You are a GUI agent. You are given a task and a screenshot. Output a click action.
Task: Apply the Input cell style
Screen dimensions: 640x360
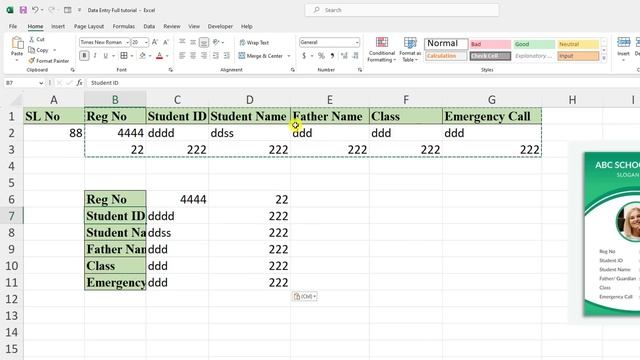pyautogui.click(x=578, y=56)
